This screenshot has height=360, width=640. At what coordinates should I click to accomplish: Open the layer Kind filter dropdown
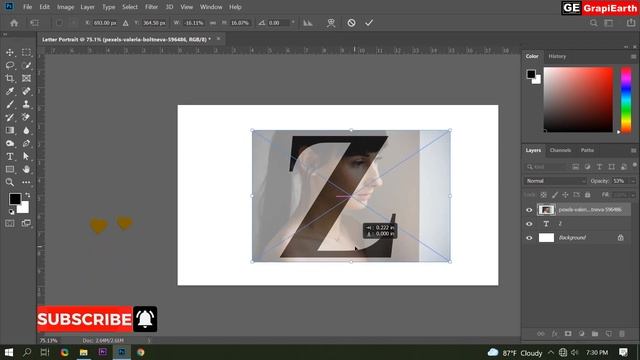tap(546, 167)
